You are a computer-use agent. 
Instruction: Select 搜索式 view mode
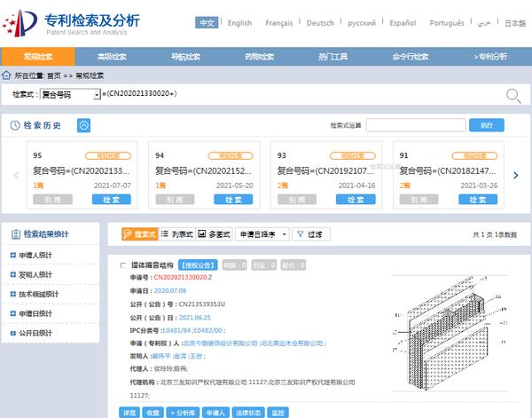(139, 234)
